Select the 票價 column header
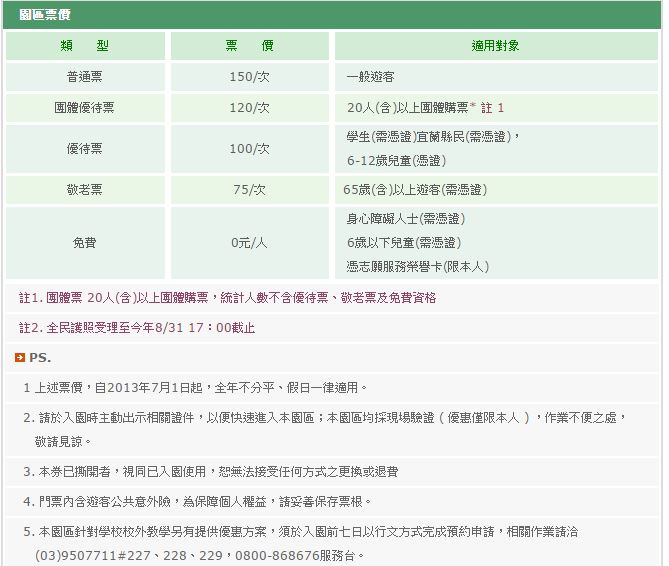 point(249,46)
